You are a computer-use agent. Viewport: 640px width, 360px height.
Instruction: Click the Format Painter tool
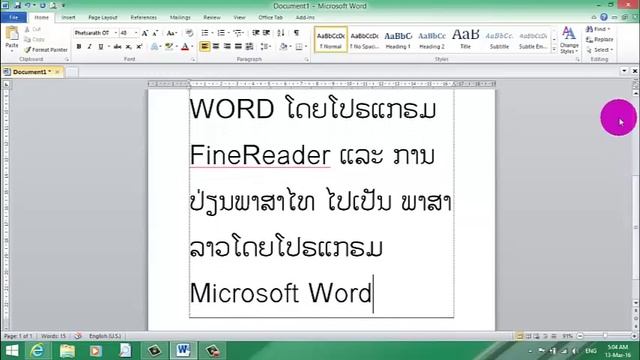(x=46, y=50)
